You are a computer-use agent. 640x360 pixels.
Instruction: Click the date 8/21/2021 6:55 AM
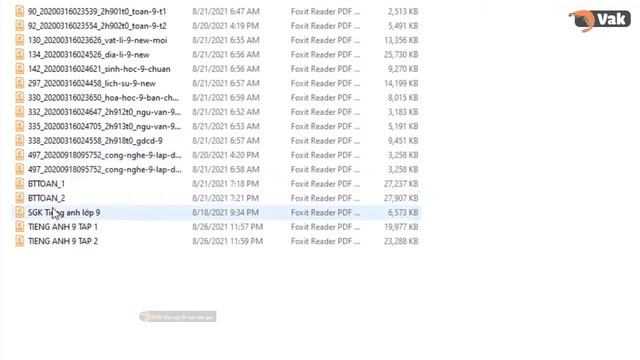[226, 40]
